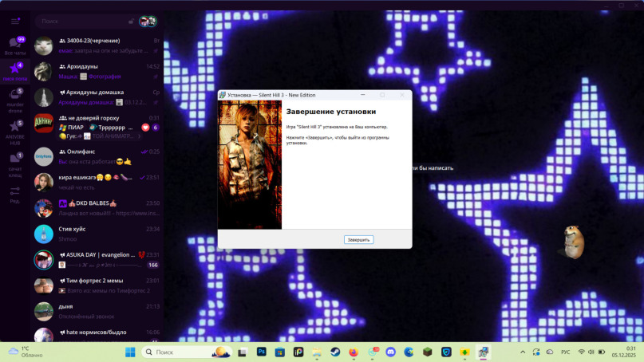Image resolution: width=644 pixels, height=362 pixels.
Task: Click the hamster sticker on the desktop
Action: tap(573, 242)
